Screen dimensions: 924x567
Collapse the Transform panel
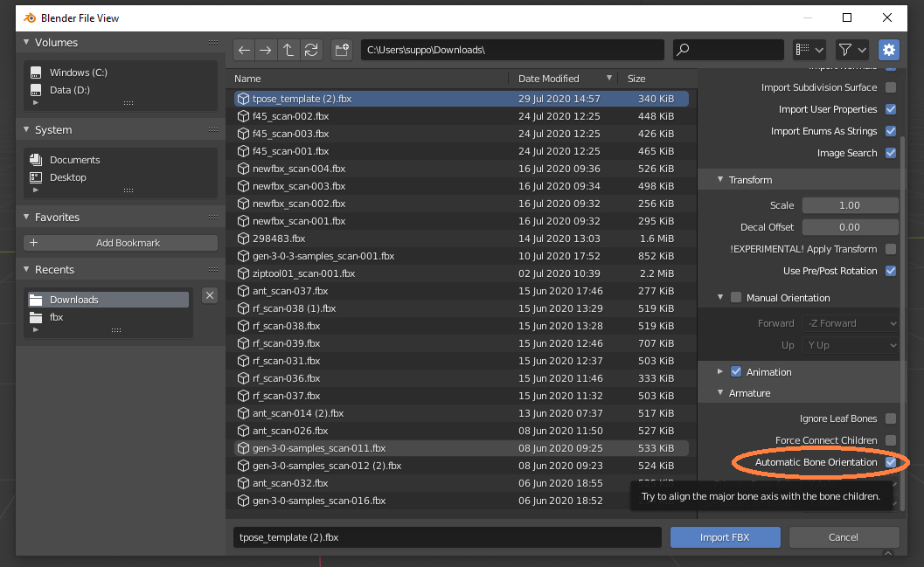pos(720,180)
